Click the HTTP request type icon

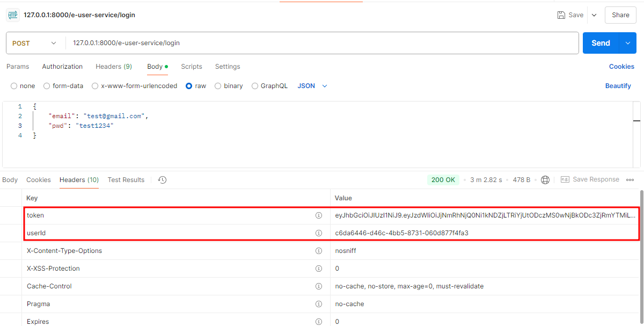(x=12, y=15)
